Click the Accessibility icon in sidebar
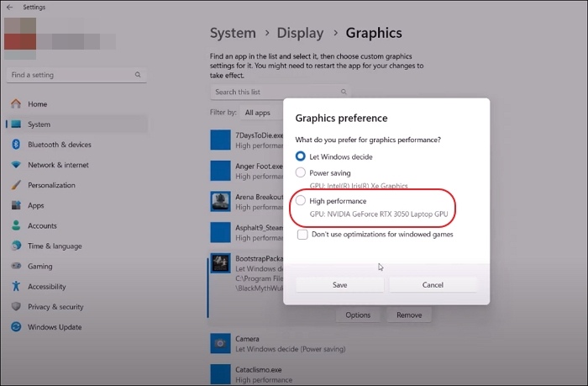Viewport: 588px width, 386px height. [15, 287]
